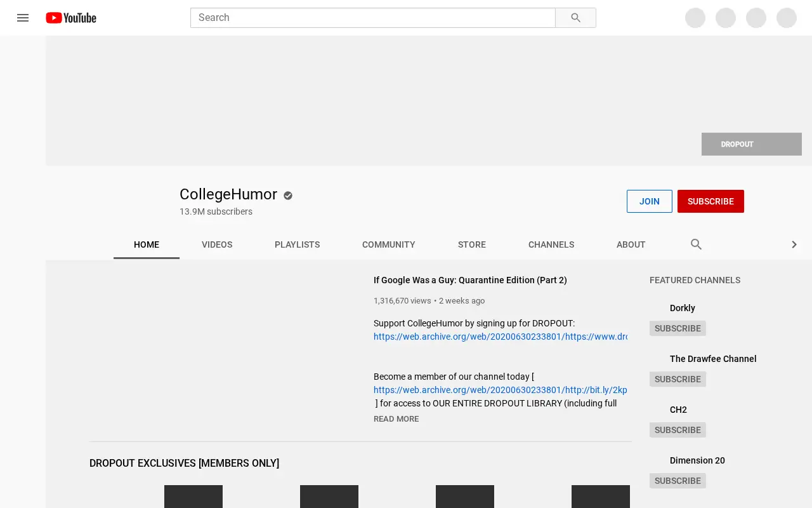
Task: Click the JOIN button
Action: [650, 201]
